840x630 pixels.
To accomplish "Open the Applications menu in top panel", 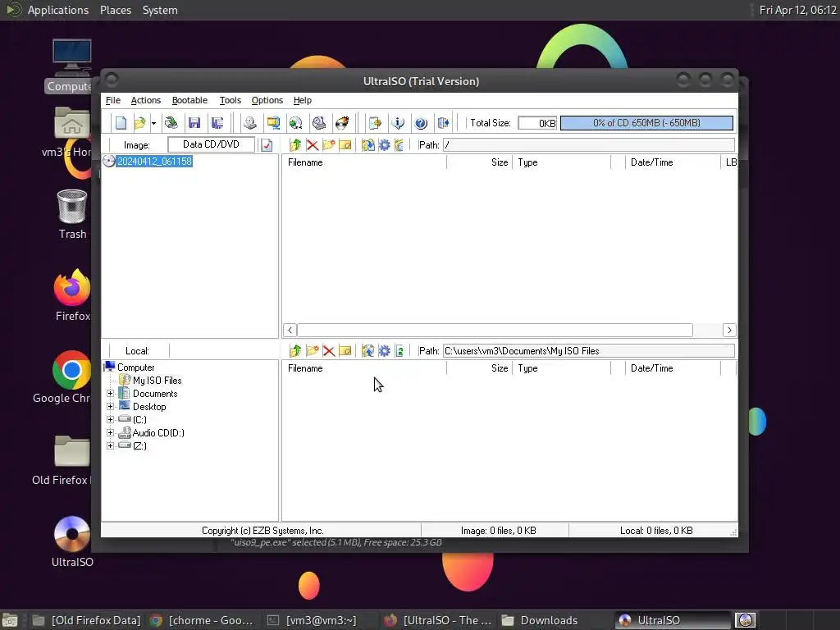I will click(58, 10).
